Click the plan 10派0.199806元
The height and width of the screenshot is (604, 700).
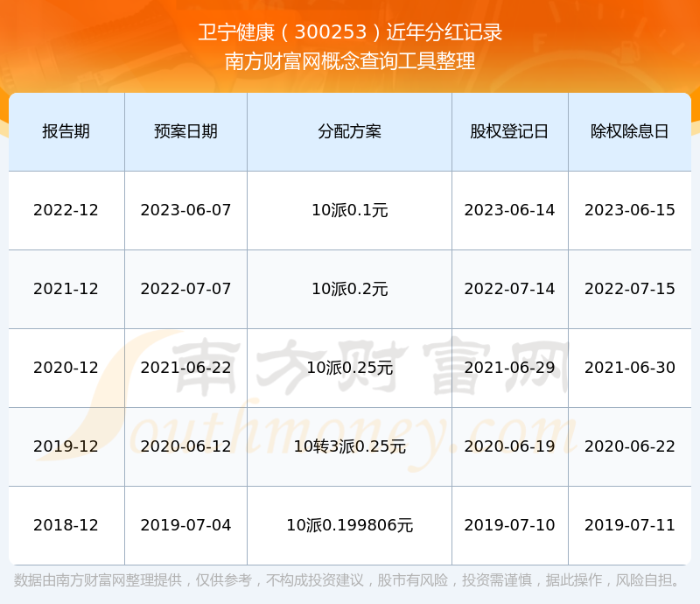click(349, 525)
